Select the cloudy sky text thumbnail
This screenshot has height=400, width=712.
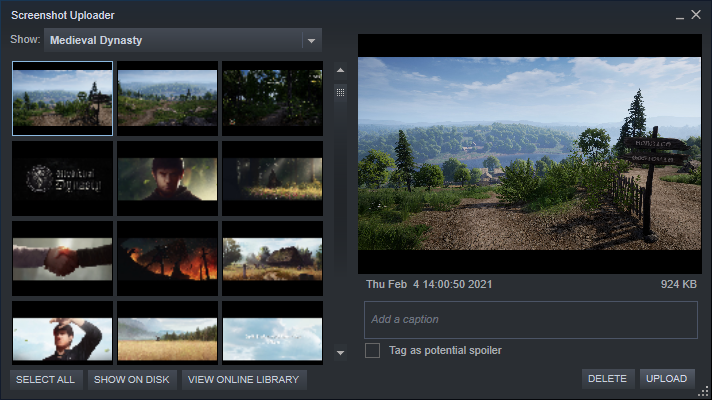(x=272, y=333)
